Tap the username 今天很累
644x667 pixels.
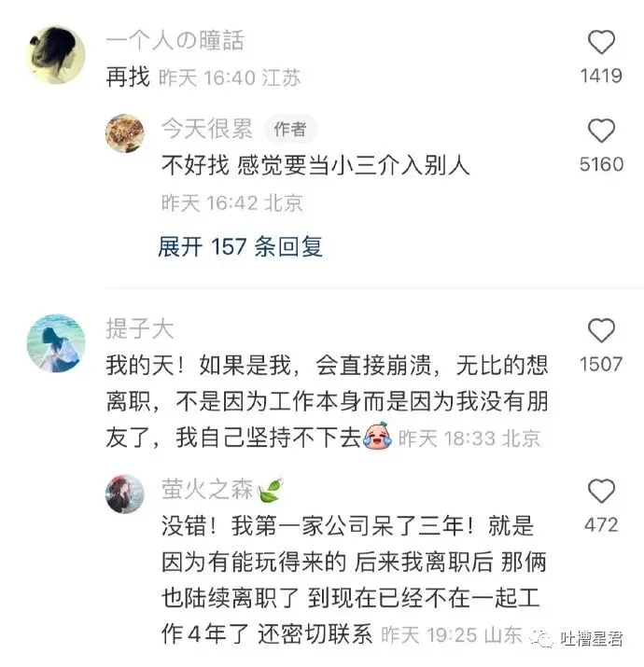207,129
